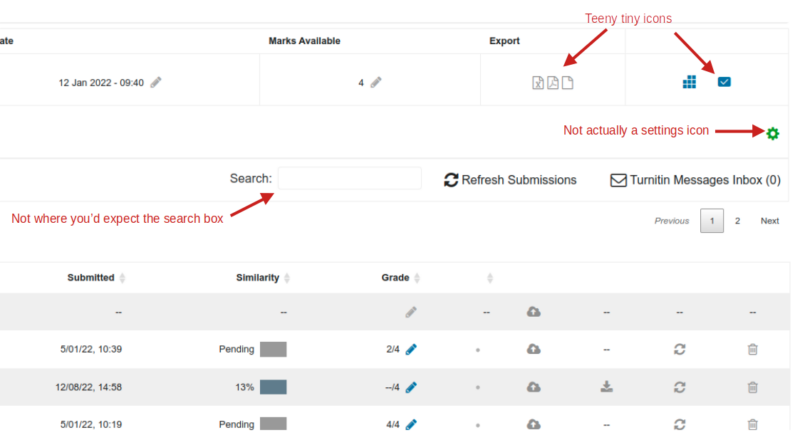Edit the 12 Jan 2022 date pencil

(x=156, y=82)
